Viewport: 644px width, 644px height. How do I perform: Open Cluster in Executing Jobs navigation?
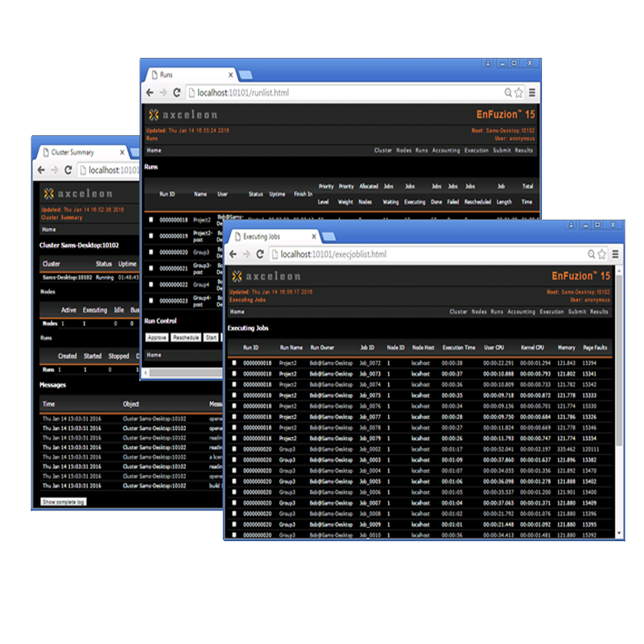tap(458, 312)
